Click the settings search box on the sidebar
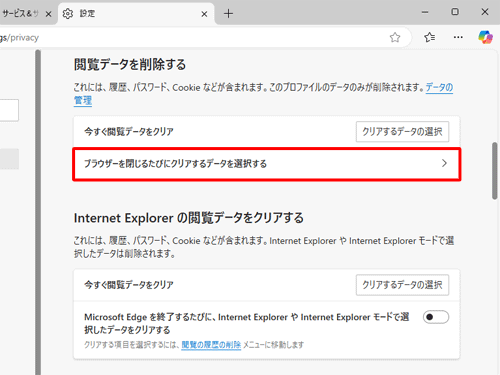Viewport: 500px width, 375px height. pos(9,110)
